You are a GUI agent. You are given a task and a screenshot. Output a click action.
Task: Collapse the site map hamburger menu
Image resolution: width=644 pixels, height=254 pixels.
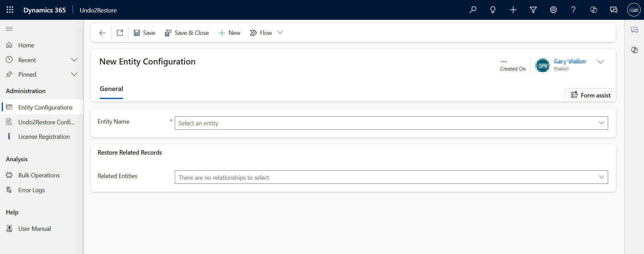pos(9,29)
